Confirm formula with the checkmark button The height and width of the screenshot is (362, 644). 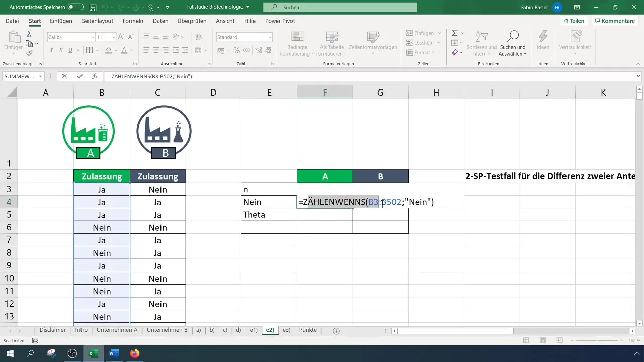tap(79, 76)
